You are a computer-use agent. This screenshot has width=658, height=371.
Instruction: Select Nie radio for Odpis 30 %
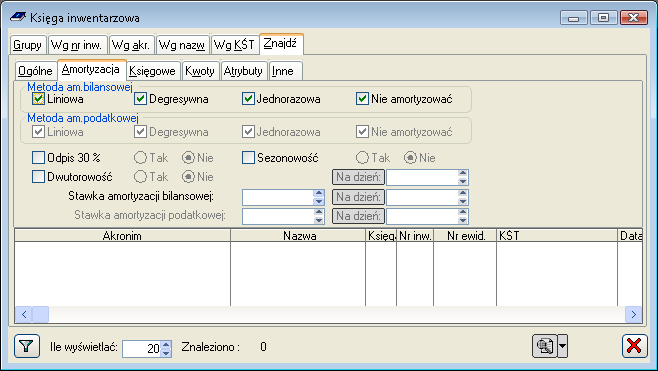coord(188,158)
